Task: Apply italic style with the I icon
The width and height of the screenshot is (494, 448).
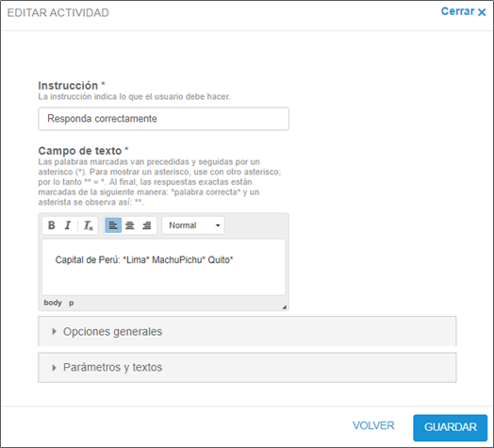Action: click(x=68, y=225)
